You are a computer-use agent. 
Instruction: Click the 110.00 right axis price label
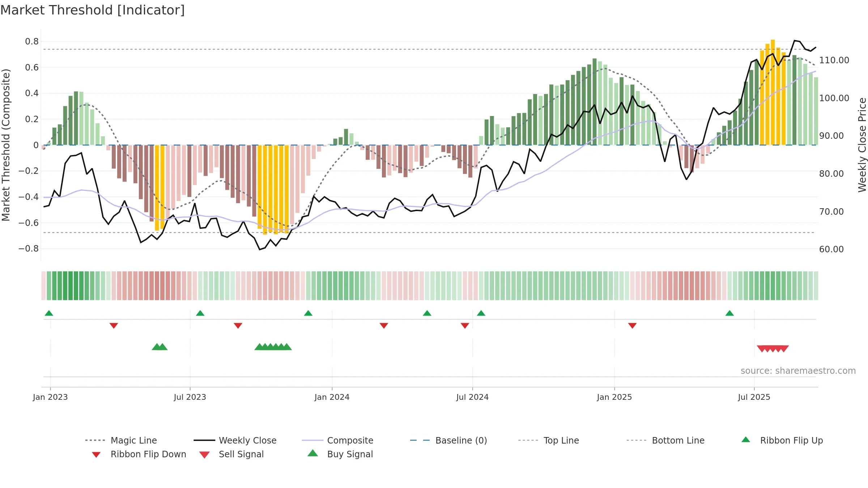(834, 60)
